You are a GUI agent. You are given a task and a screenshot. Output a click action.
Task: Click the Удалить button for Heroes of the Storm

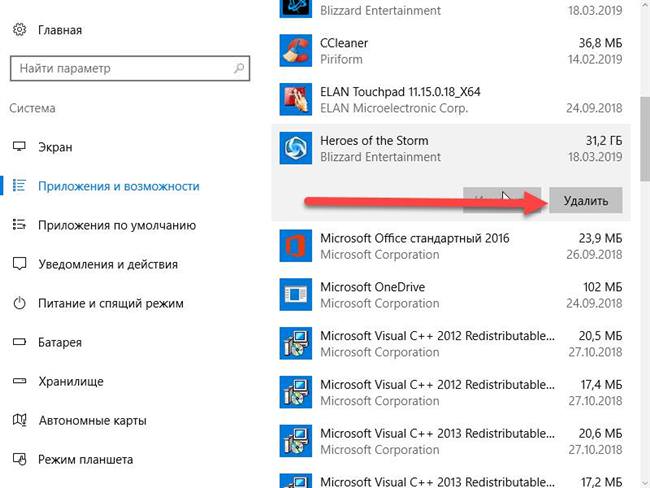pyautogui.click(x=586, y=201)
